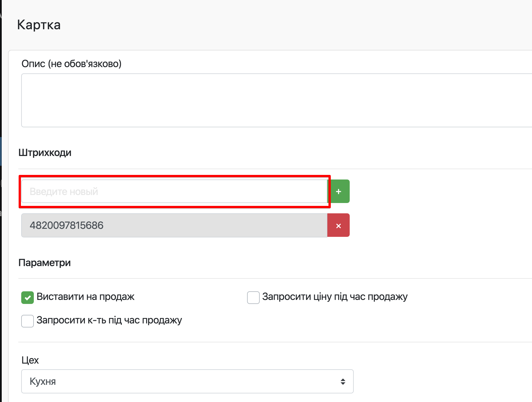Click the Запросити к-ть під час продажу label

(x=109, y=320)
